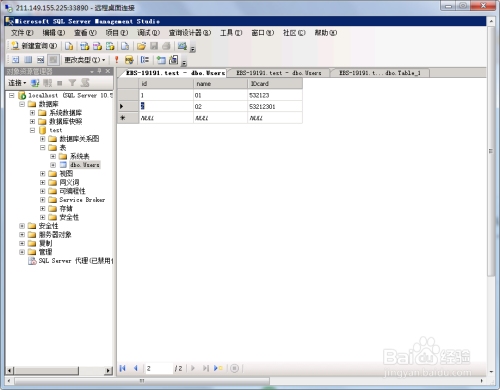Click the Analysis Services XMLA Query icon

point(110,46)
